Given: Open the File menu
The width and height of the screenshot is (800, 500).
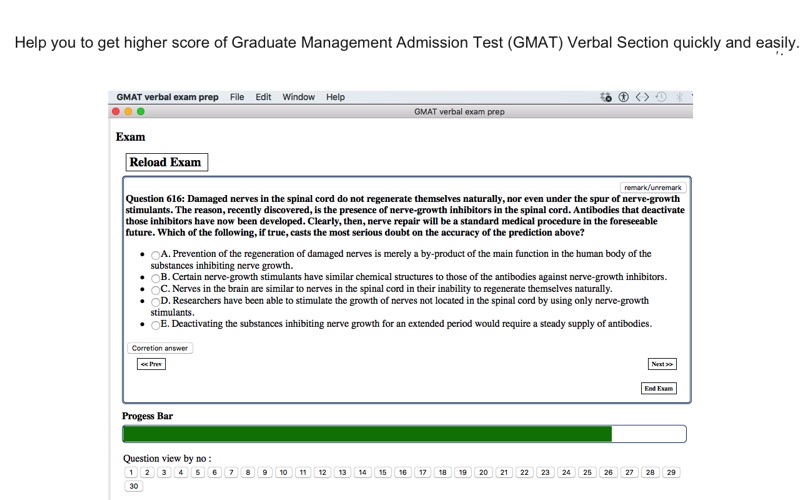Looking at the screenshot, I should pos(237,97).
